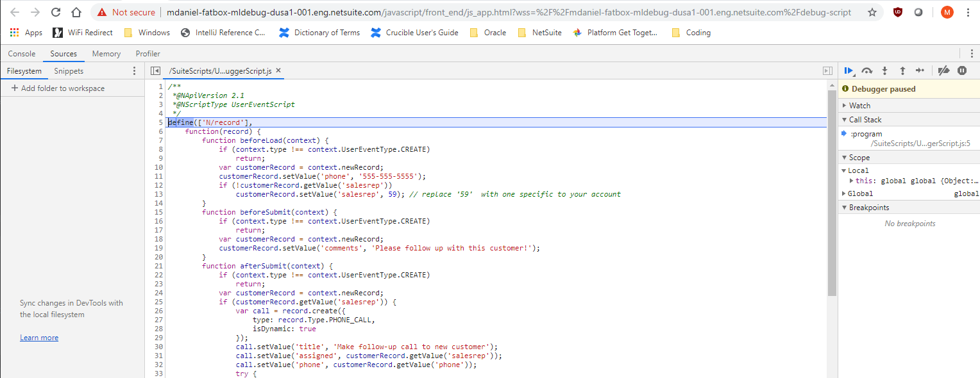Screen dimensions: 980x378
Task: Go to the browser home page
Action: [x=76, y=12]
